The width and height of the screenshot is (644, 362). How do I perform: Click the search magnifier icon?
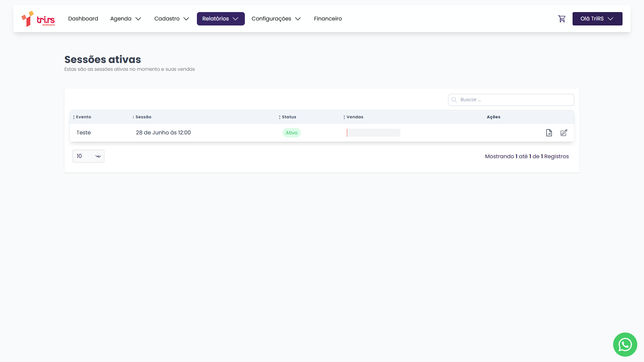pyautogui.click(x=454, y=100)
